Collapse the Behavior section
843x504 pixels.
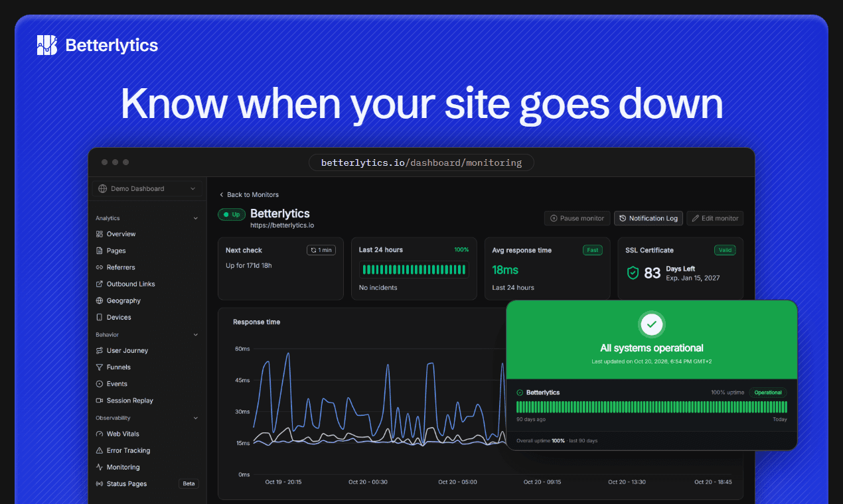click(x=195, y=335)
